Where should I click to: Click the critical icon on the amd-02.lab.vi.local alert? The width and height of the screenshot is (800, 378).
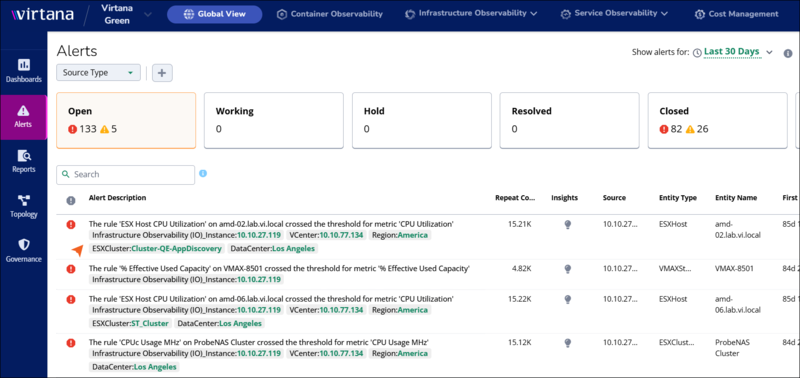71,224
